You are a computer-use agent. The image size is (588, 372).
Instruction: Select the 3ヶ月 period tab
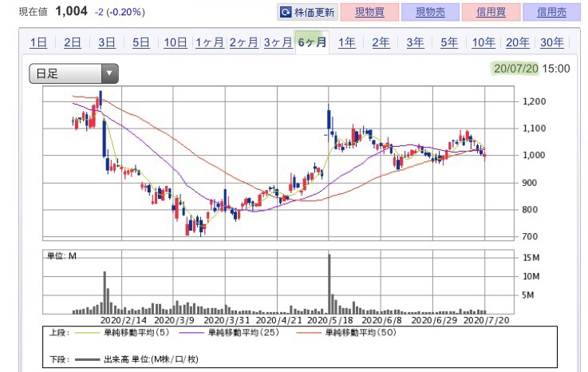(278, 42)
